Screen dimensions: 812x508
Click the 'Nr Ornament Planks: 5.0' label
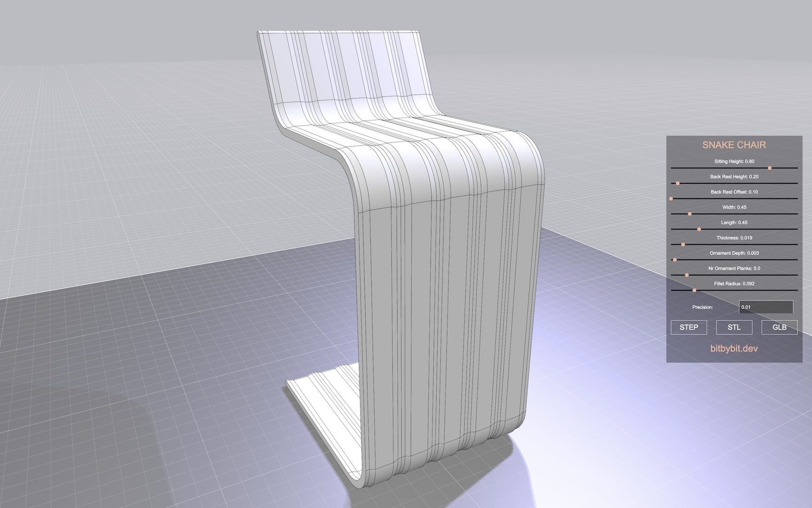tap(734, 269)
